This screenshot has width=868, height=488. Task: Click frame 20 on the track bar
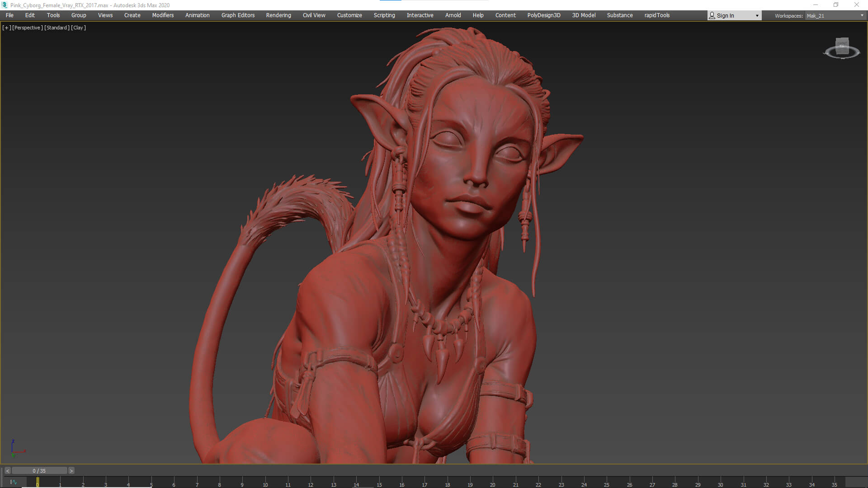pos(493,482)
